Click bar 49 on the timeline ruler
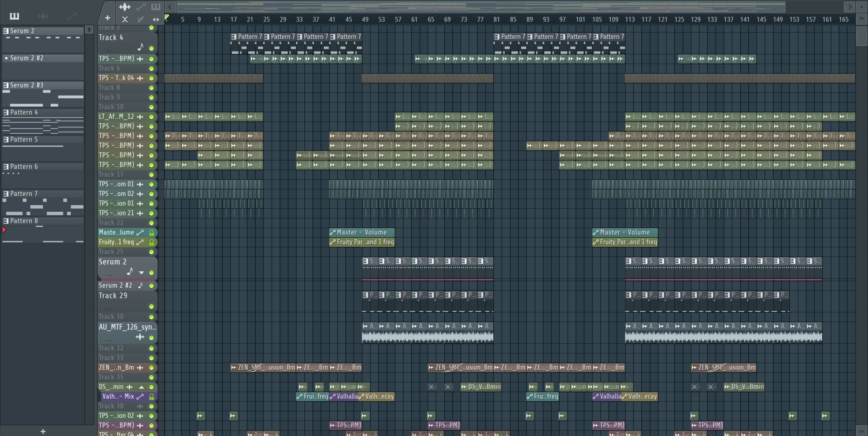 click(x=365, y=20)
